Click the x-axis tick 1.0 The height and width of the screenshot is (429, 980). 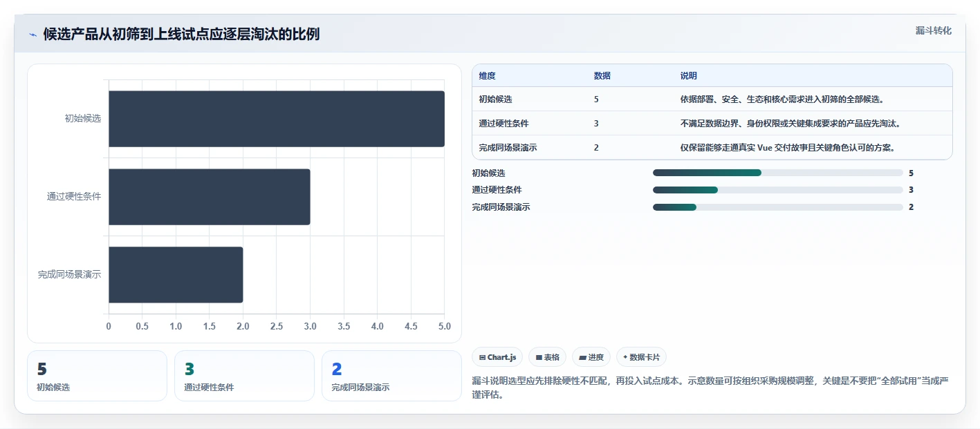pos(176,326)
